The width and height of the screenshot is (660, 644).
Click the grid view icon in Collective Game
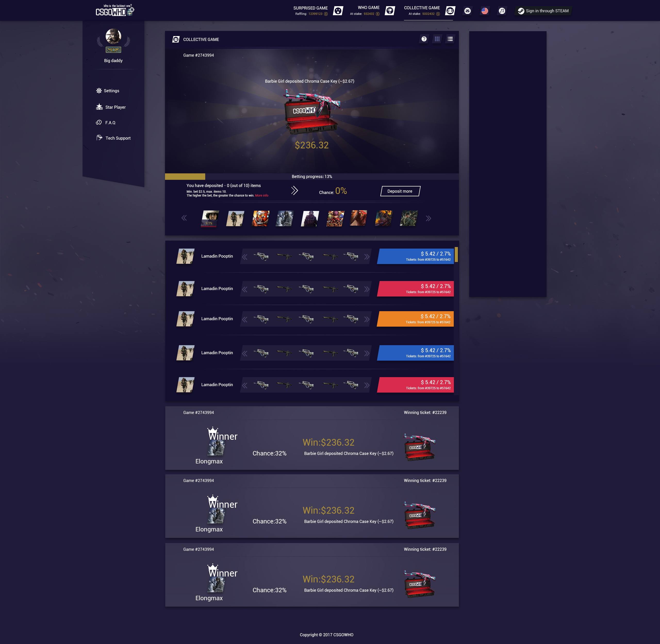(437, 39)
